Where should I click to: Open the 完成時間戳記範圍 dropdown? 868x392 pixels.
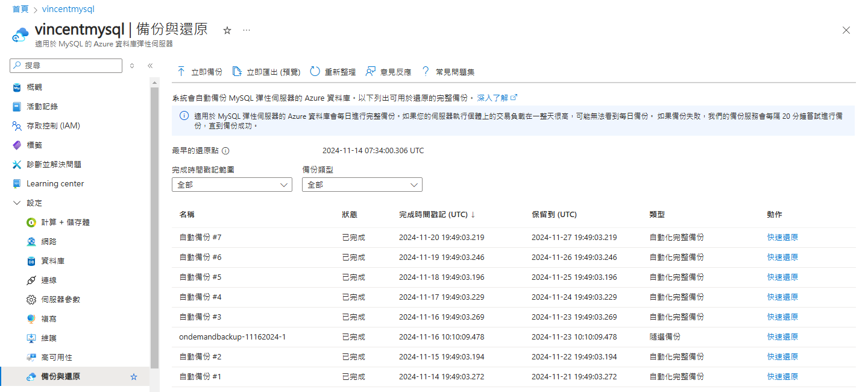click(x=232, y=185)
